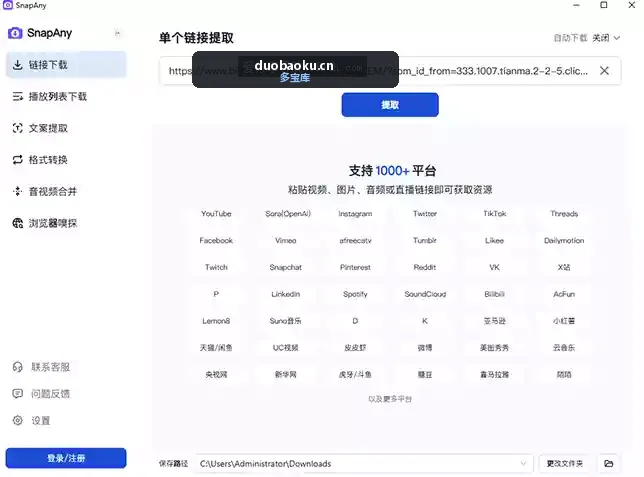Open the download folder via folder icon

point(609,463)
